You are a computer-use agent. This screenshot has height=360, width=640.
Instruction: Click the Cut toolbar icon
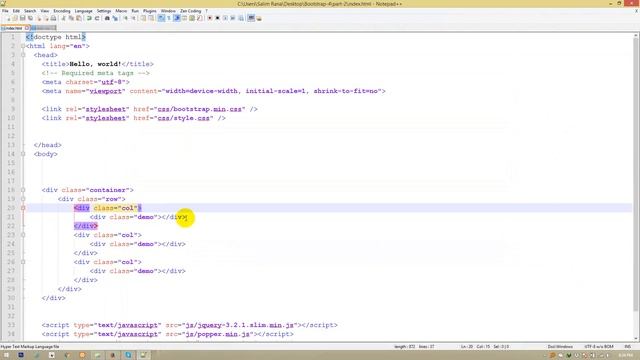click(x=64, y=18)
